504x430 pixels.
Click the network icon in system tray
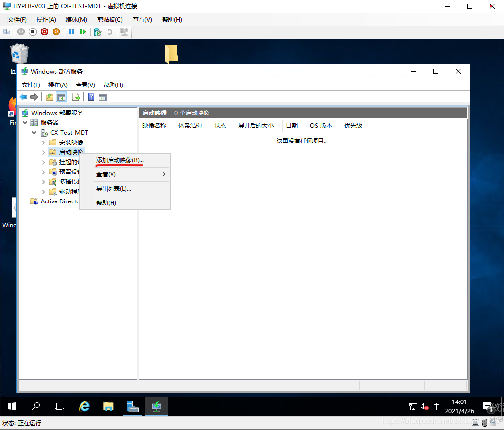[413, 407]
